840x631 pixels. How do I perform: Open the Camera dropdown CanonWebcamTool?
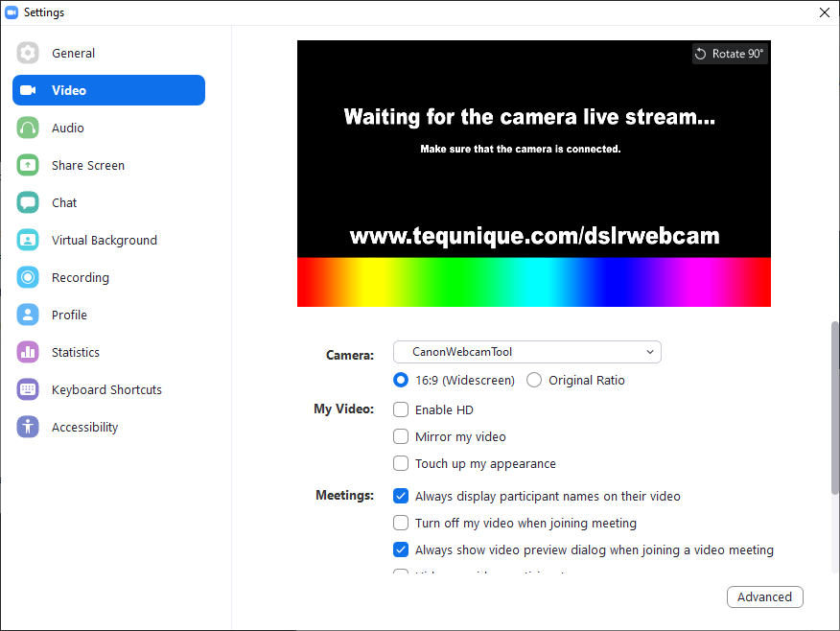click(527, 352)
